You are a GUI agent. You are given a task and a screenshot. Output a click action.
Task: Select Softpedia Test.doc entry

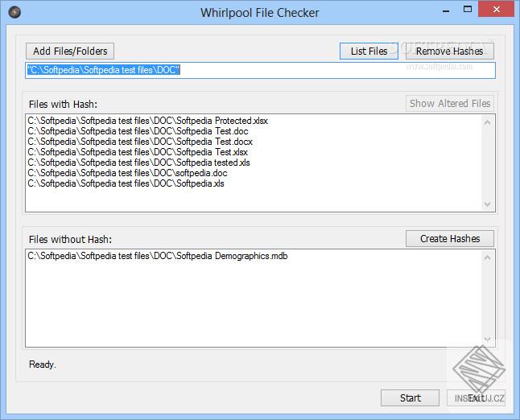(138, 131)
